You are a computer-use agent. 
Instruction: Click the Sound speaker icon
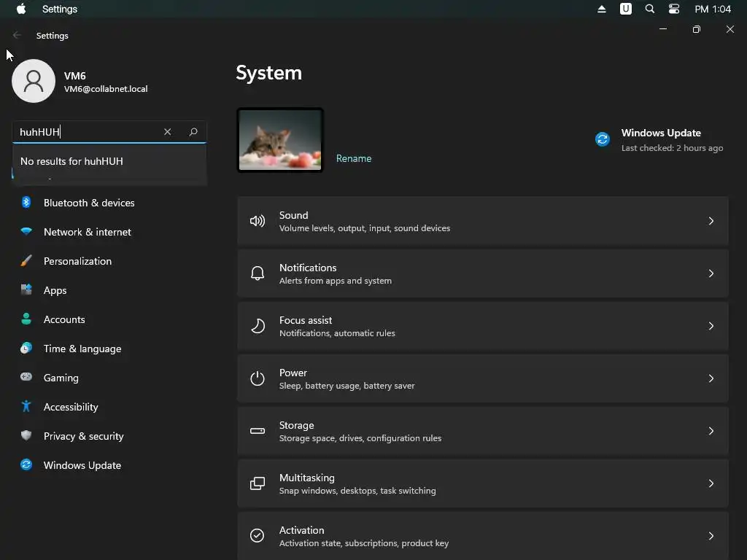click(258, 221)
